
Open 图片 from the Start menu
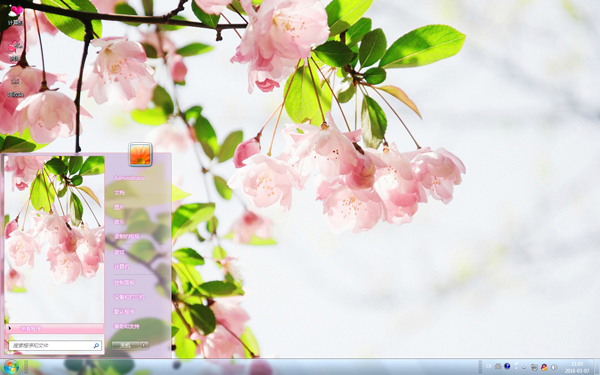coord(119,207)
